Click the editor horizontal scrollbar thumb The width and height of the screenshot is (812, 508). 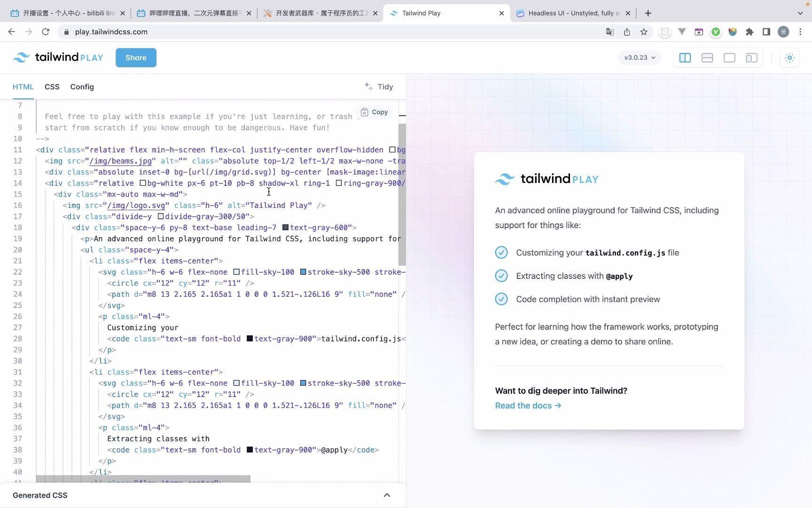pyautogui.click(x=143, y=478)
